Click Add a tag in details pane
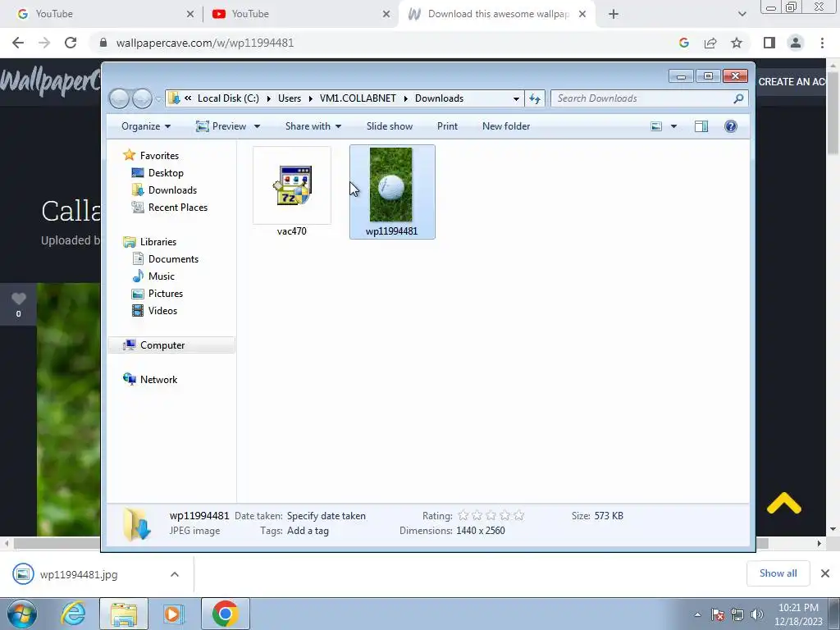The height and width of the screenshot is (630, 840). [x=308, y=531]
